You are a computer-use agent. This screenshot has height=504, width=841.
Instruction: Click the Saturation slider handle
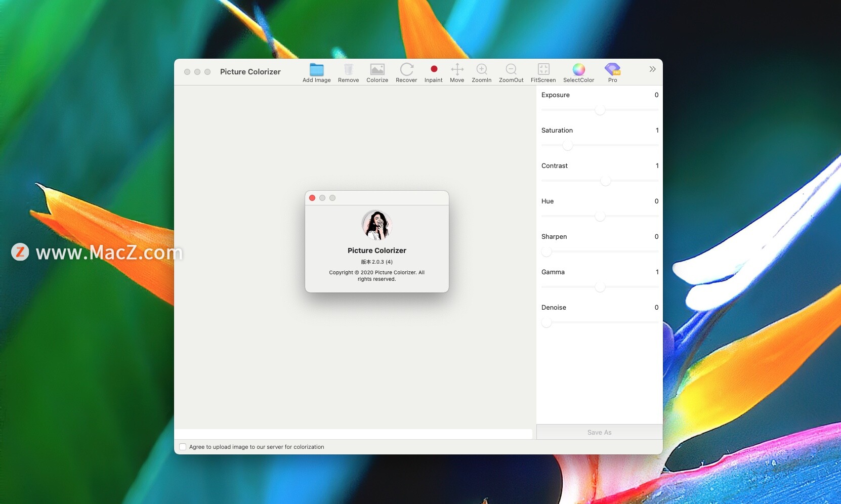tap(568, 145)
